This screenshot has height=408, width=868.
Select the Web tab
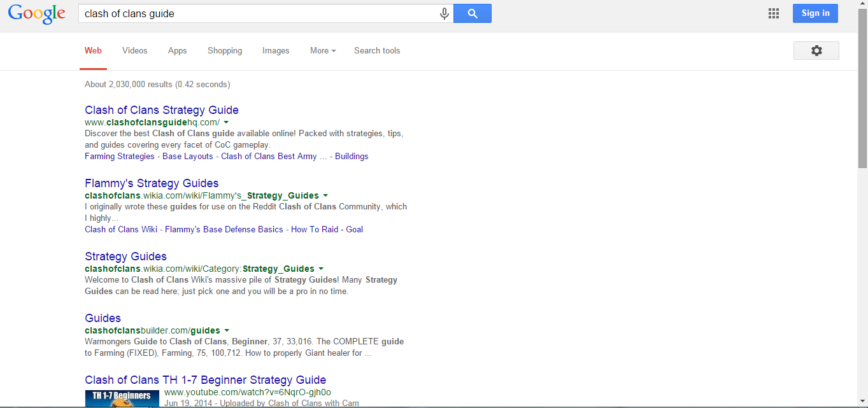93,51
